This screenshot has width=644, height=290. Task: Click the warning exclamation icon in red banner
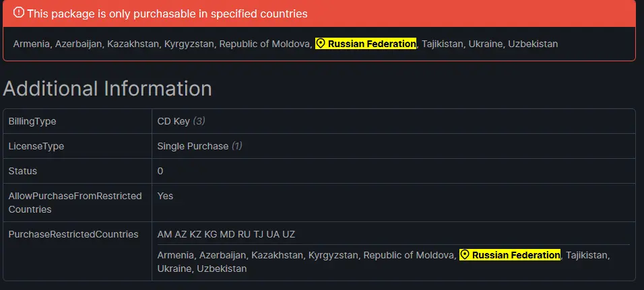tap(18, 13)
